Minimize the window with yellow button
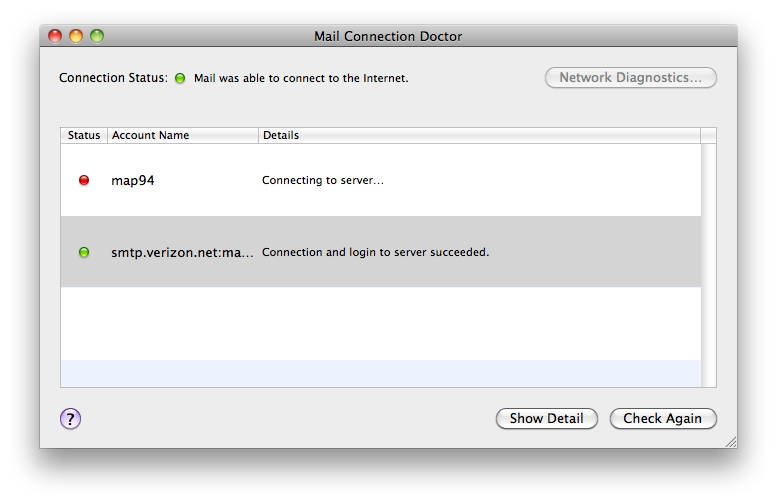Screen dimensions: 777x503 click(x=76, y=36)
